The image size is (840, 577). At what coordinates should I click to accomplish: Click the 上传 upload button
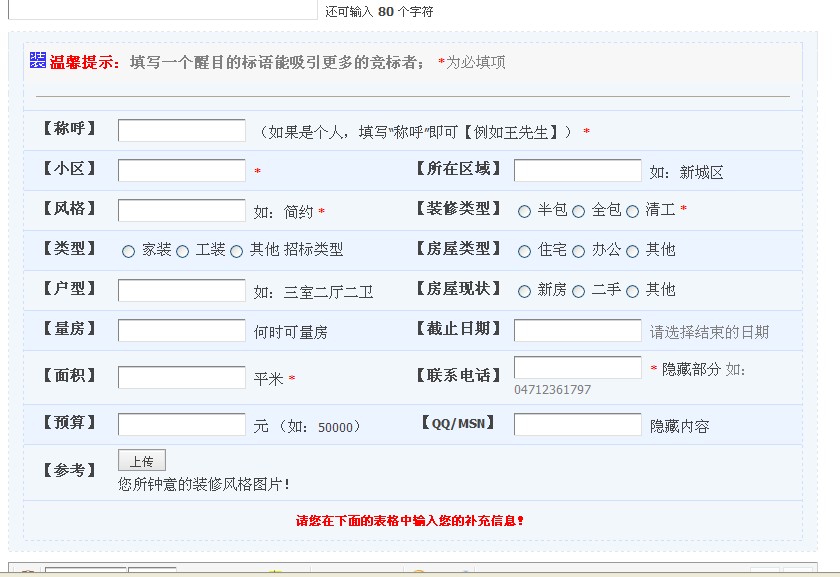tap(142, 460)
